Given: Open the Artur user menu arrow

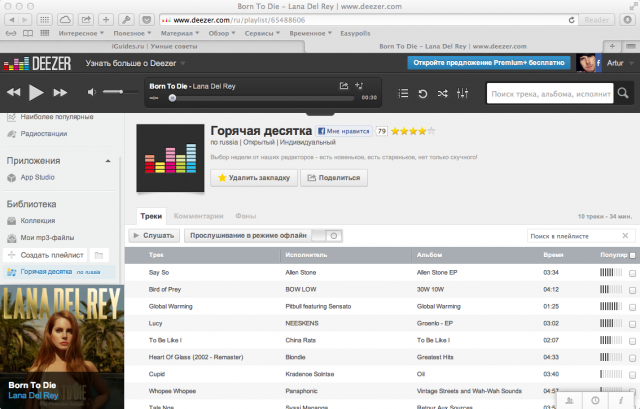Looking at the screenshot, I should coord(631,63).
